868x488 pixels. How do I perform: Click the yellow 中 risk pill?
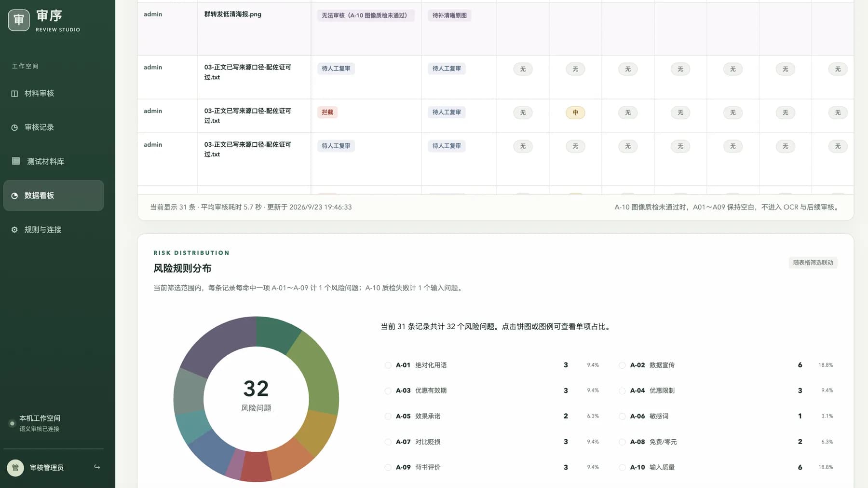(575, 112)
